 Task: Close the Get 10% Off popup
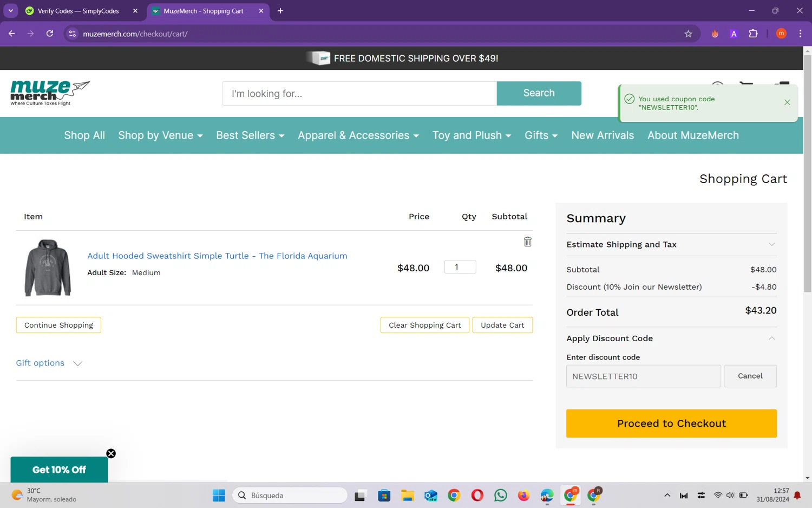[x=111, y=454]
